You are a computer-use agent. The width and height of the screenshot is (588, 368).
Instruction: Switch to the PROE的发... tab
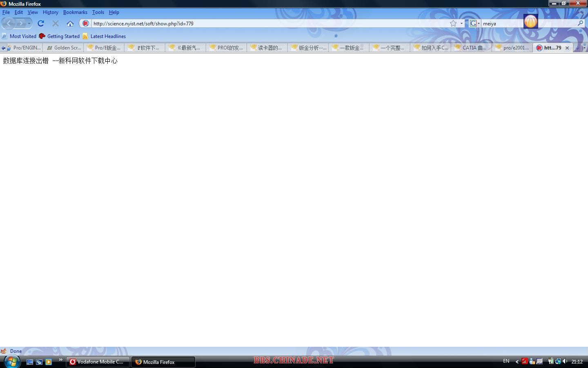tap(227, 48)
